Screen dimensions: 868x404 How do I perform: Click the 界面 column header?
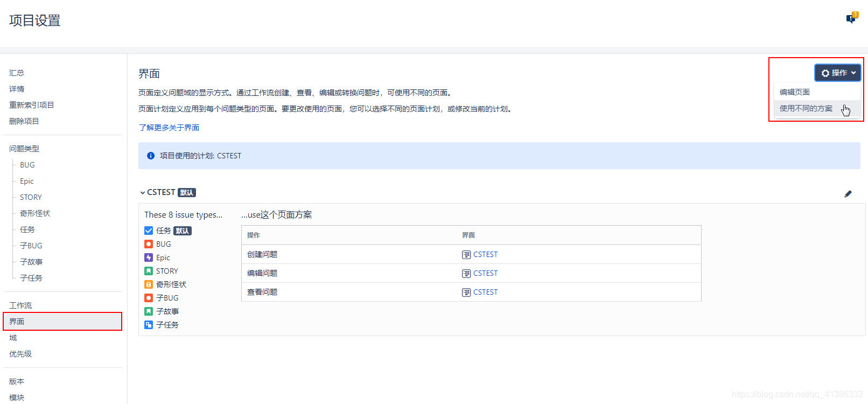pos(468,235)
